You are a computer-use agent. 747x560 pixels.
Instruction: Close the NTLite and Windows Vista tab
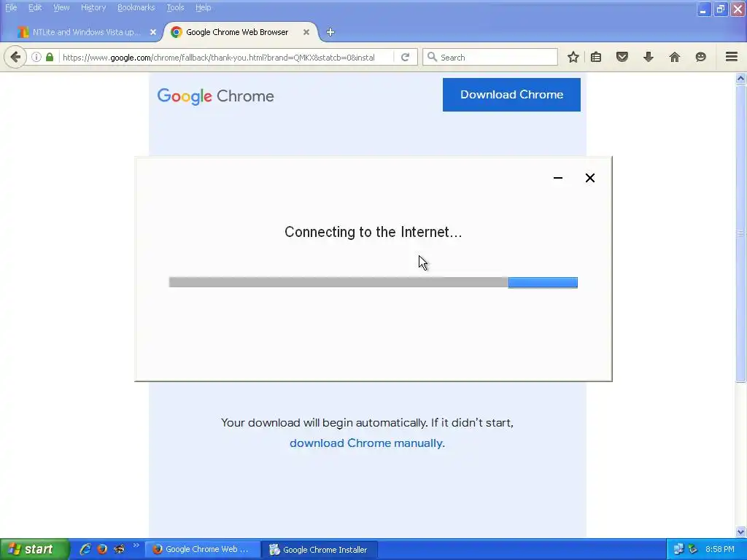[x=153, y=32]
